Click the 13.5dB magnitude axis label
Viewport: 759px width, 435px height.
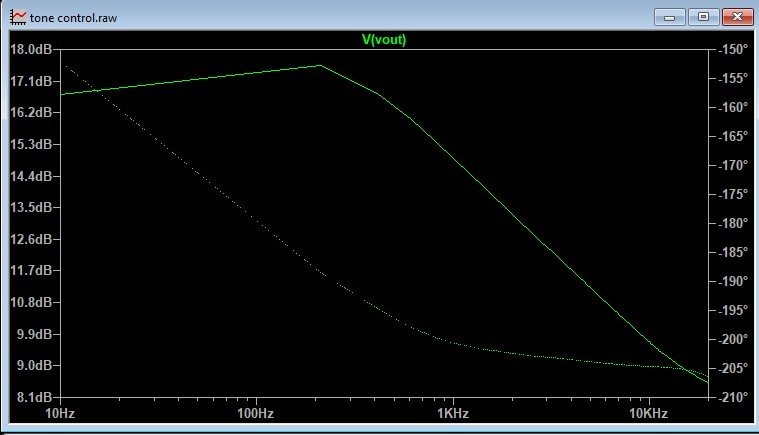[x=30, y=207]
